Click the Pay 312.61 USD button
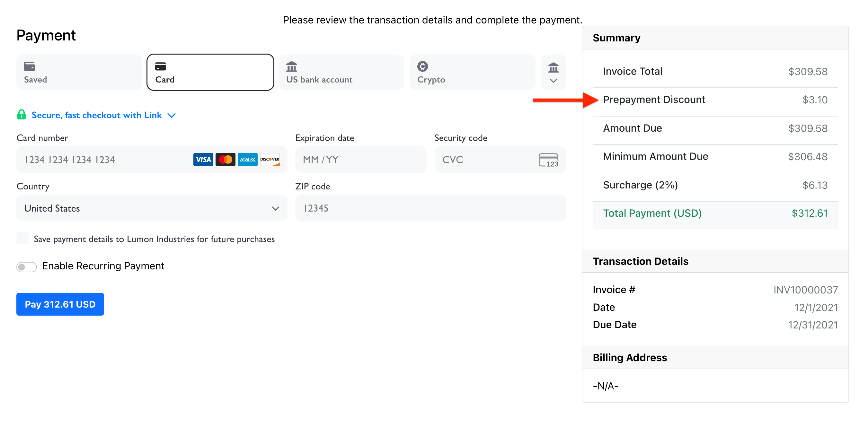 60,304
